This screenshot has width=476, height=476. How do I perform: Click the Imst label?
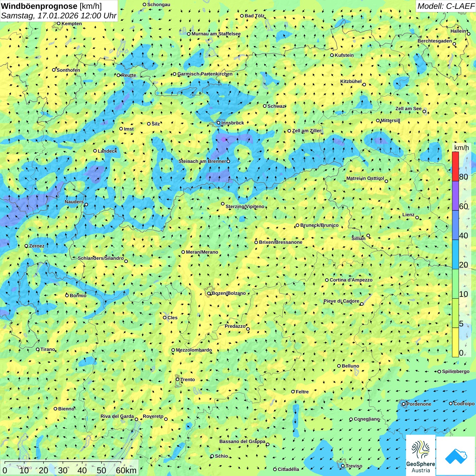(x=129, y=129)
